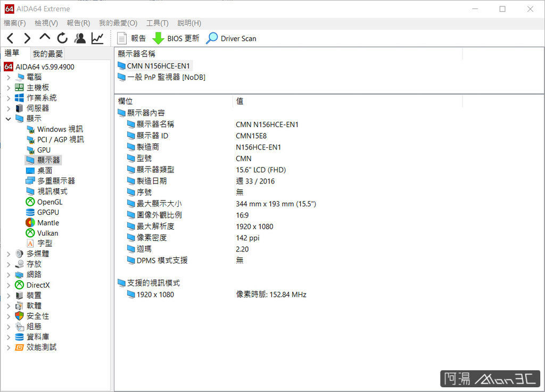Screen dimensions: 545x392
Task: Switch to the 我的最愛 sidebar tab
Action: [x=47, y=54]
